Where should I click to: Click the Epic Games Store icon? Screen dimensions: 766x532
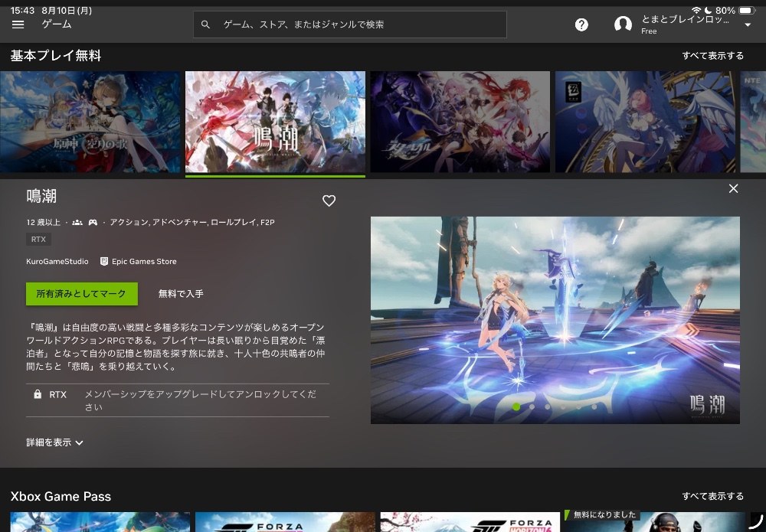[104, 261]
